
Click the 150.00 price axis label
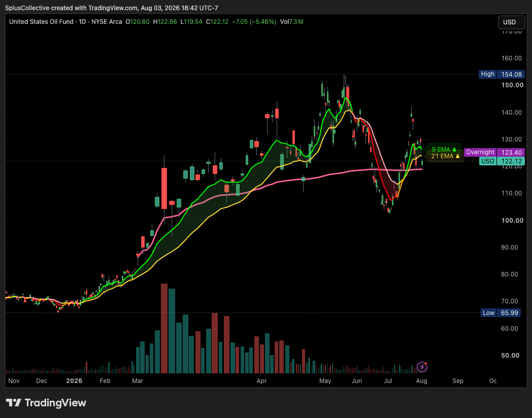(512, 85)
